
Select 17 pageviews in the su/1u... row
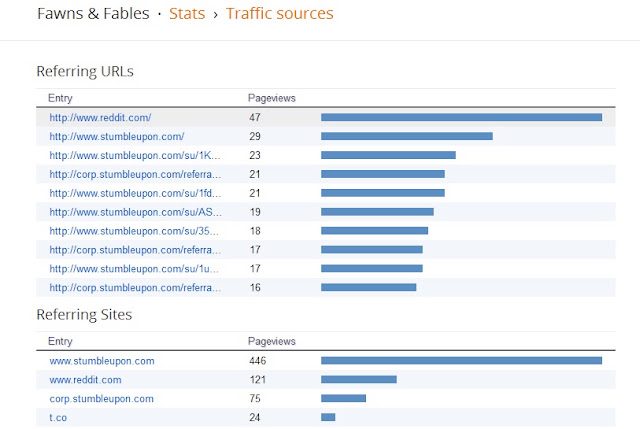point(255,269)
